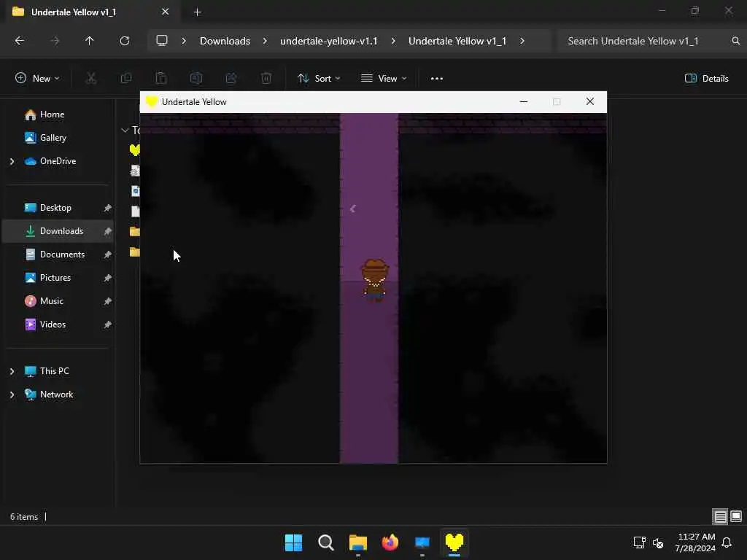Open the pinned Pictures folder
The width and height of the screenshot is (747, 560).
point(55,278)
